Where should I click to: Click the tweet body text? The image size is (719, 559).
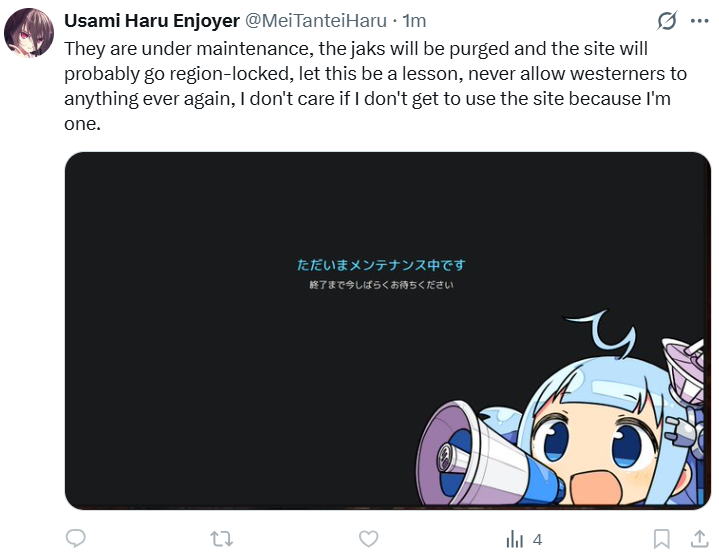[x=360, y=86]
